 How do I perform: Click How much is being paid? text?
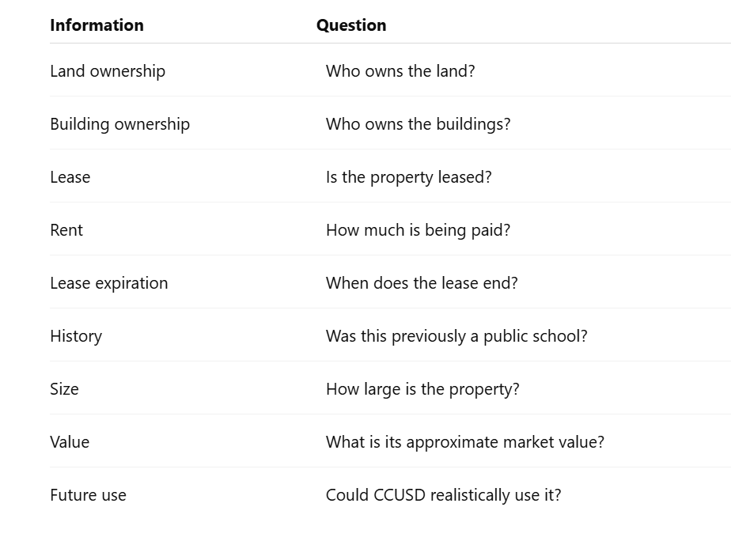point(419,230)
